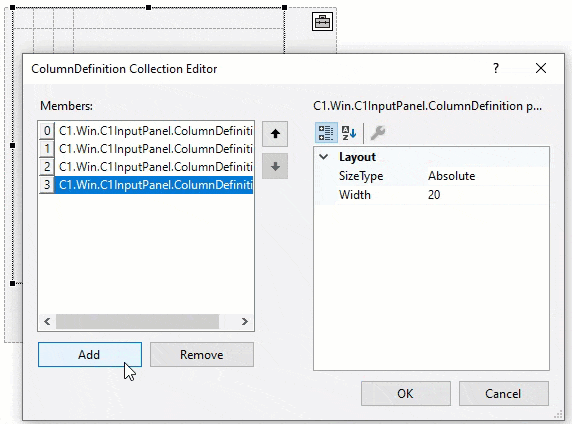The width and height of the screenshot is (572, 424).
Task: Collapse the Layout category
Action: click(x=324, y=157)
